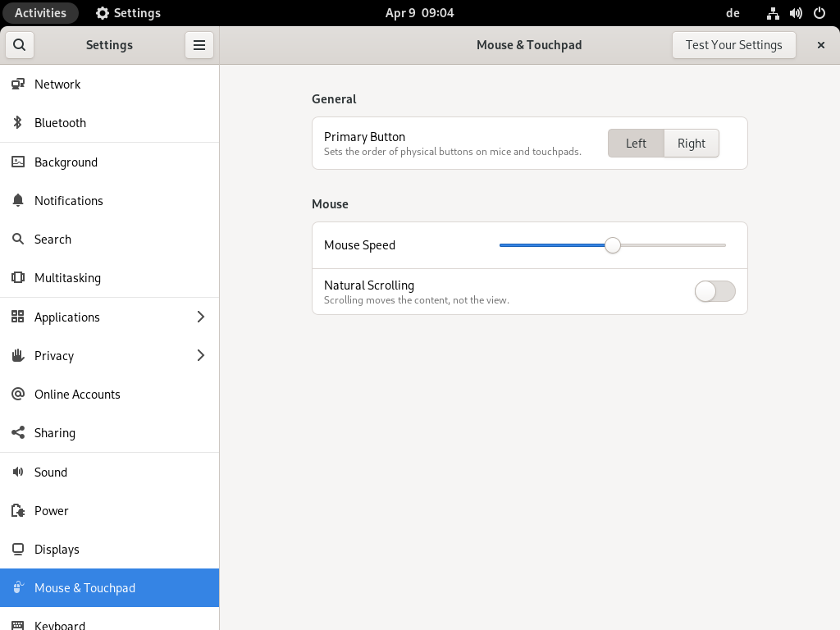Open the Online Accounts settings panel
Viewport: 840px width, 630px height.
tap(77, 395)
